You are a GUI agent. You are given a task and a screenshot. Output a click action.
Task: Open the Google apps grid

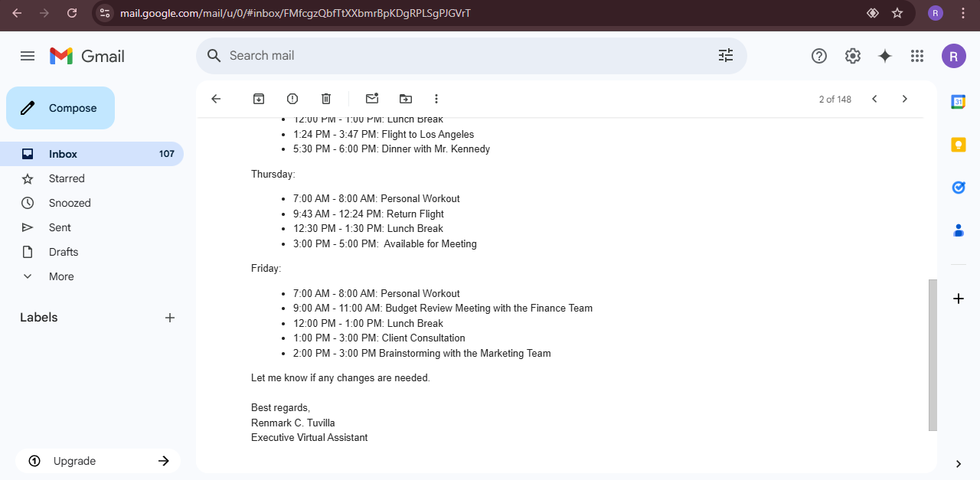[917, 56]
